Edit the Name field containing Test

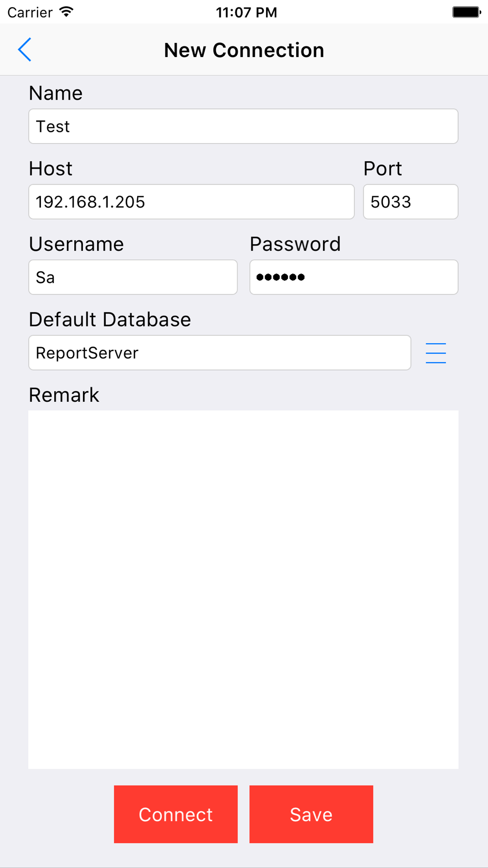pyautogui.click(x=244, y=126)
